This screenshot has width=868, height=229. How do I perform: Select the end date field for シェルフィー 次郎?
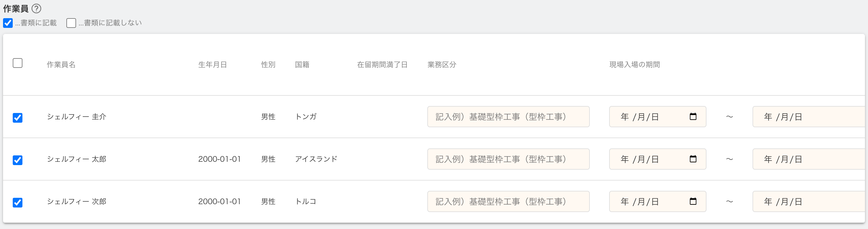pyautogui.click(x=809, y=201)
